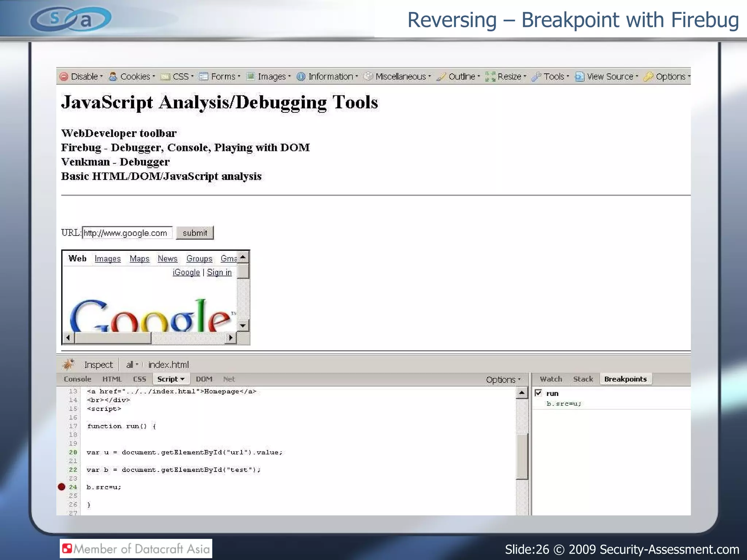The image size is (747, 560).
Task: Toggle the run breakpoint checkbox
Action: coord(538,393)
